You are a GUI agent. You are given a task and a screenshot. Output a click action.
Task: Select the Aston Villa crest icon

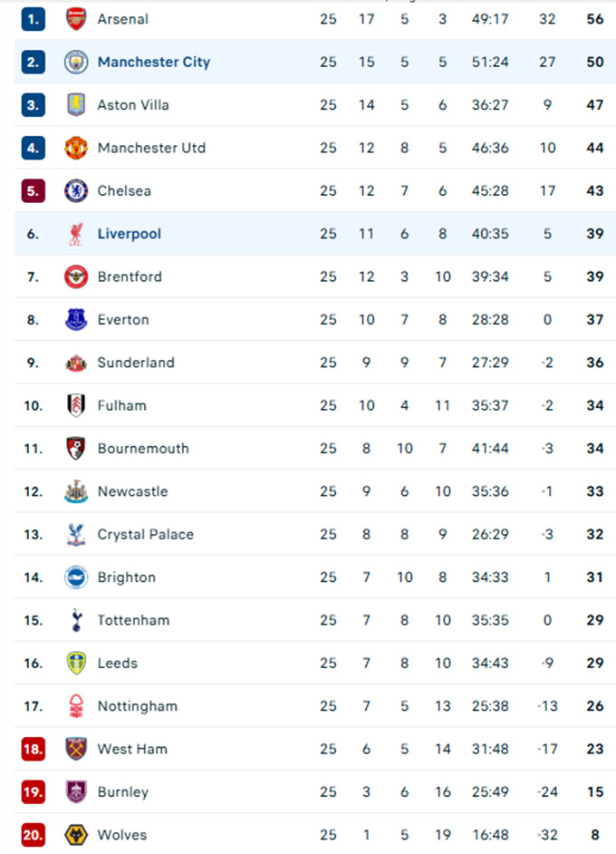pos(76,105)
